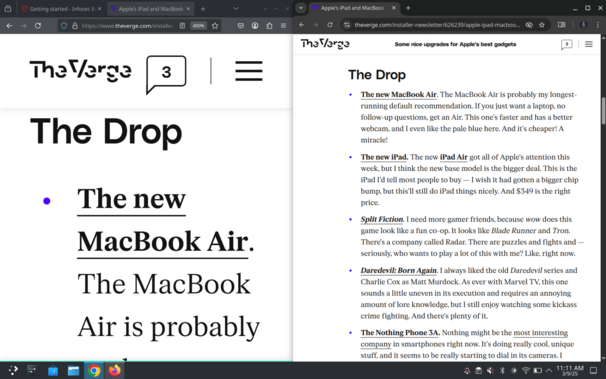
Task: Open Chrome side panel icon
Action: pyautogui.click(x=562, y=25)
